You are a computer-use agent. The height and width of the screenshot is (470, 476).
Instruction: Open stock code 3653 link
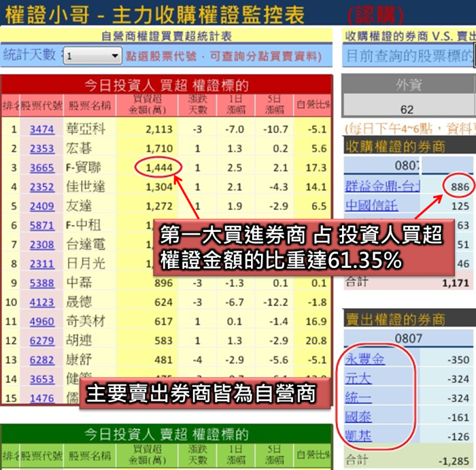coord(42,380)
